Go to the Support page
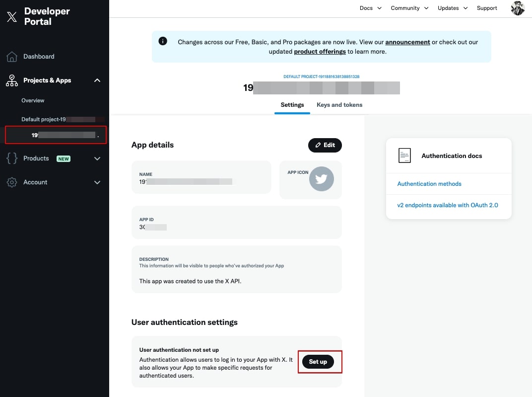 pos(487,8)
